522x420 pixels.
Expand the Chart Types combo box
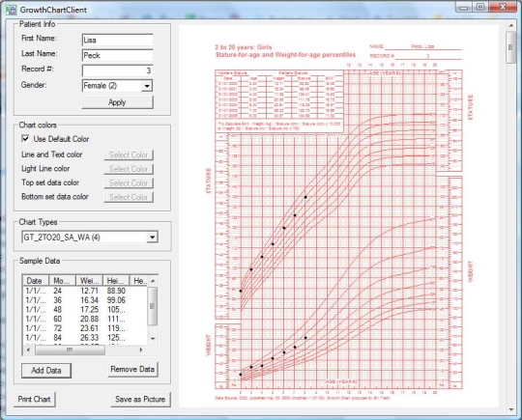pos(152,238)
